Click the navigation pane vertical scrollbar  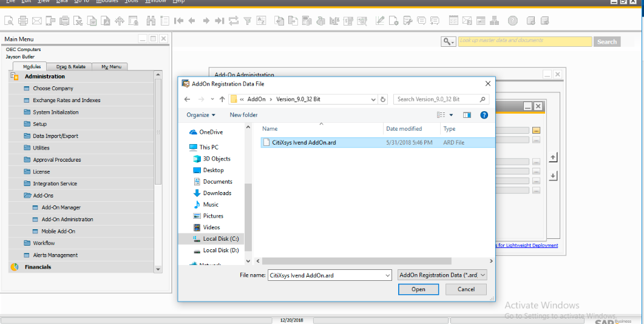click(248, 218)
